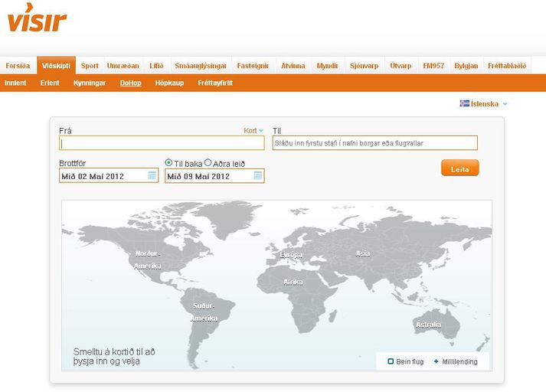Click the orange Leita search button

[x=459, y=168]
